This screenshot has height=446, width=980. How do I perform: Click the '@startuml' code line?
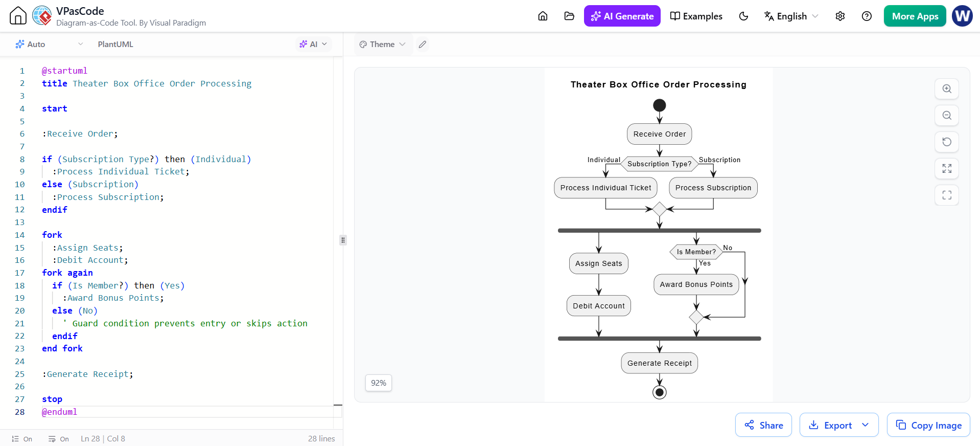[64, 71]
